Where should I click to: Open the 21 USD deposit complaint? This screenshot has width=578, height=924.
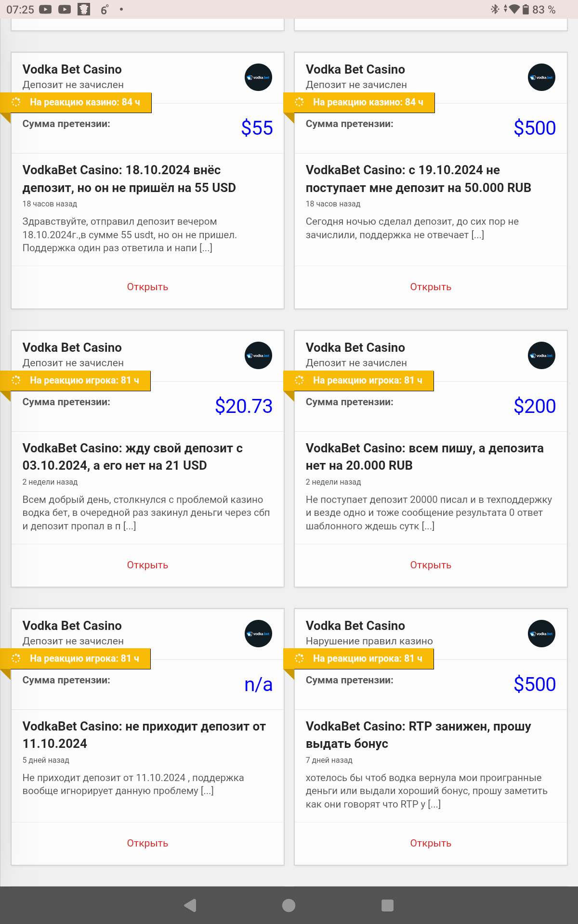click(147, 565)
